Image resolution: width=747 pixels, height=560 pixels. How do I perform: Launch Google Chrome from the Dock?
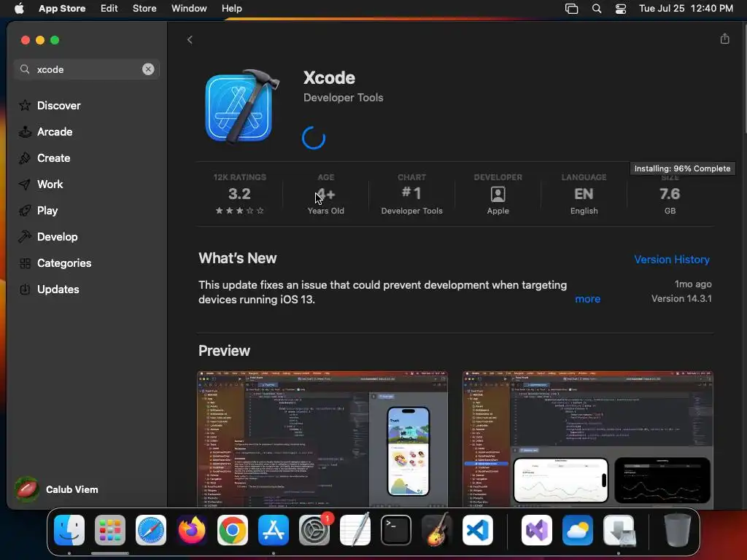coord(233,530)
